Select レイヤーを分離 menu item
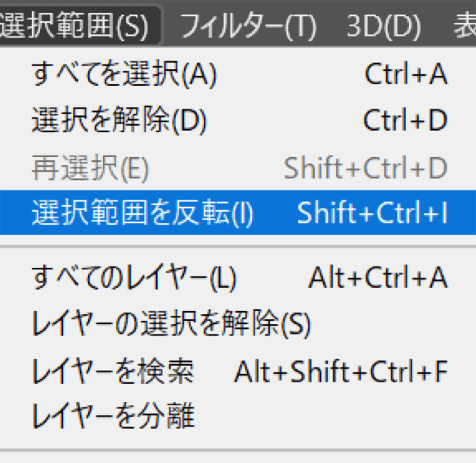The height and width of the screenshot is (463, 476). pyautogui.click(x=113, y=416)
